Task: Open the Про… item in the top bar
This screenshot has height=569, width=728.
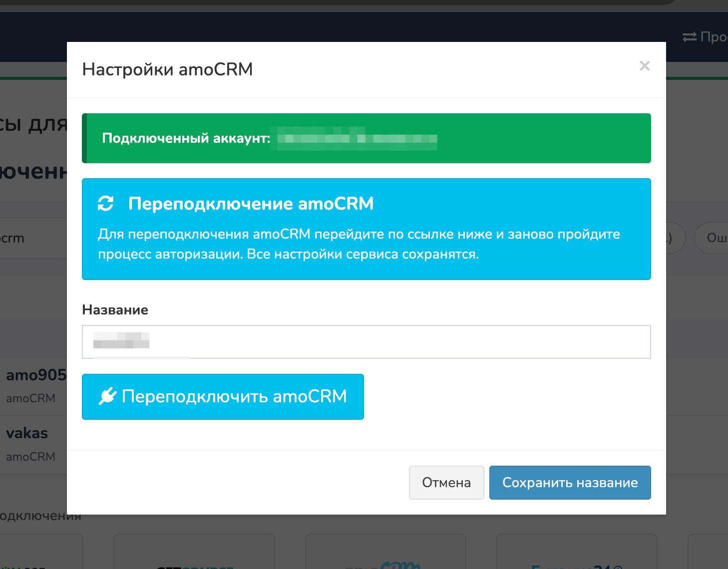Action: 714,37
